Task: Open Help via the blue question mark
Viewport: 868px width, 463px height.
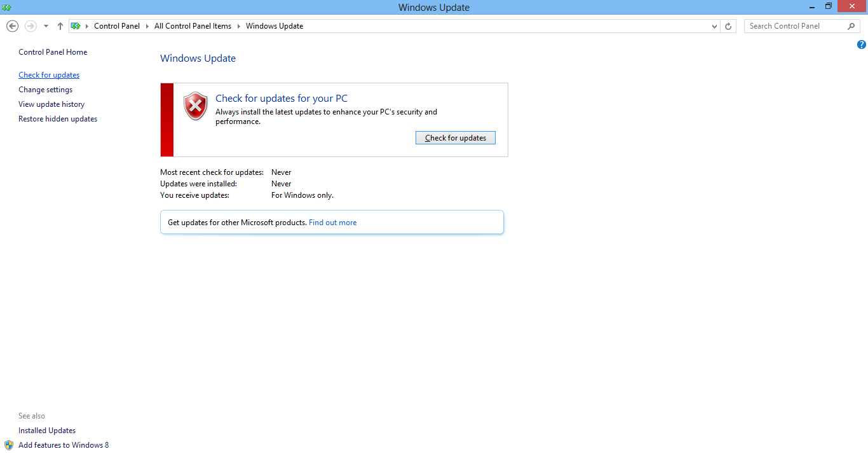Action: pos(861,45)
